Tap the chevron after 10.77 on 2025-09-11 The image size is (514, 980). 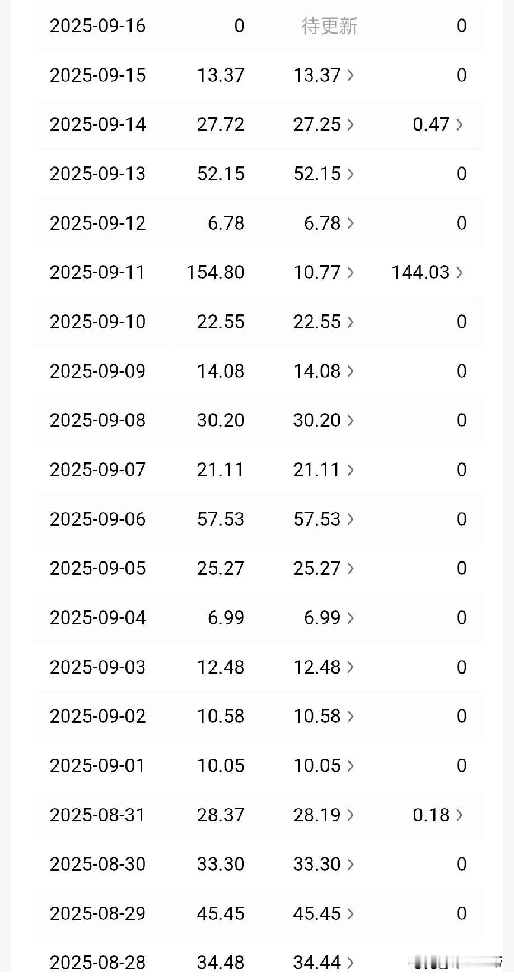[351, 272]
